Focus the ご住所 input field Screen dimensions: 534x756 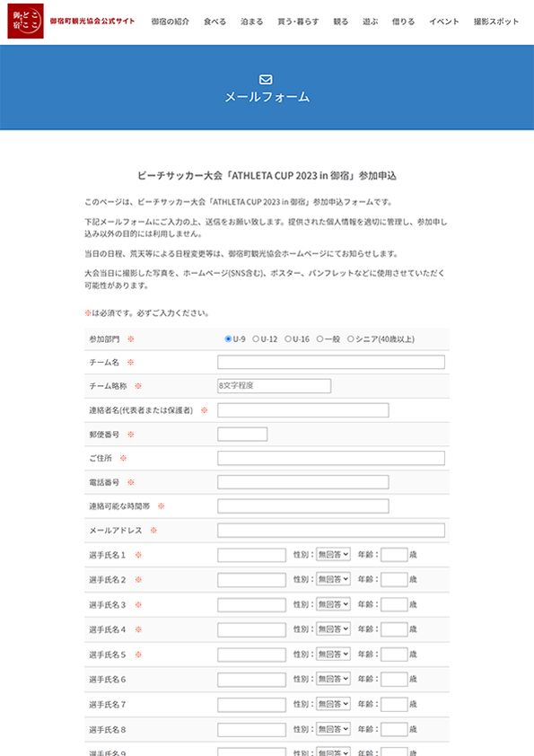(x=331, y=458)
